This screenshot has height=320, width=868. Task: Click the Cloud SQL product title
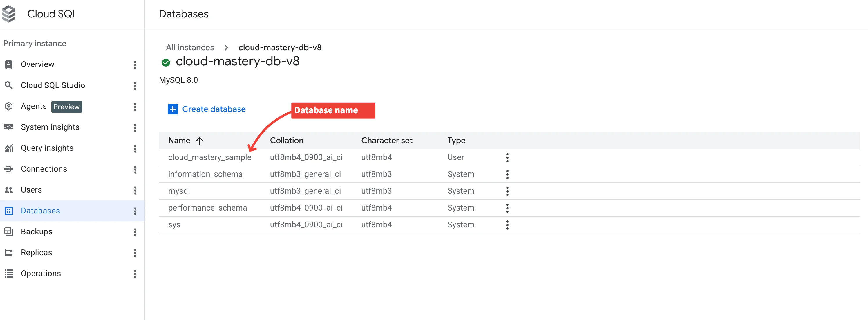pos(52,14)
